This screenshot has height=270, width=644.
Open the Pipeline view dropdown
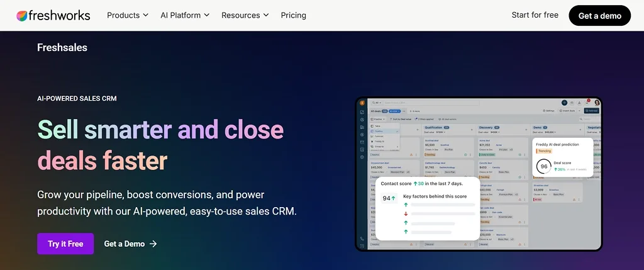coord(377,119)
